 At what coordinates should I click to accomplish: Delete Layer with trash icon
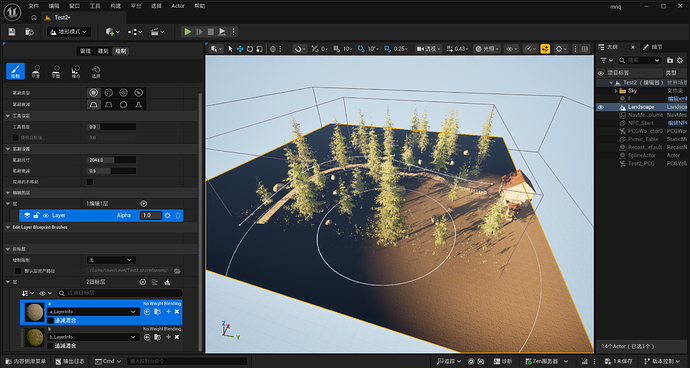click(x=178, y=216)
